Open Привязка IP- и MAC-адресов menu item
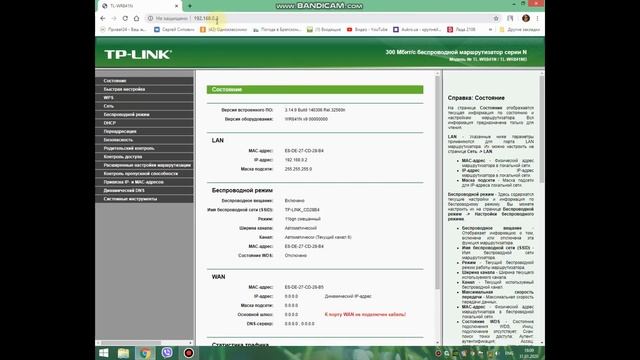The height and width of the screenshot is (360, 640). (144, 182)
